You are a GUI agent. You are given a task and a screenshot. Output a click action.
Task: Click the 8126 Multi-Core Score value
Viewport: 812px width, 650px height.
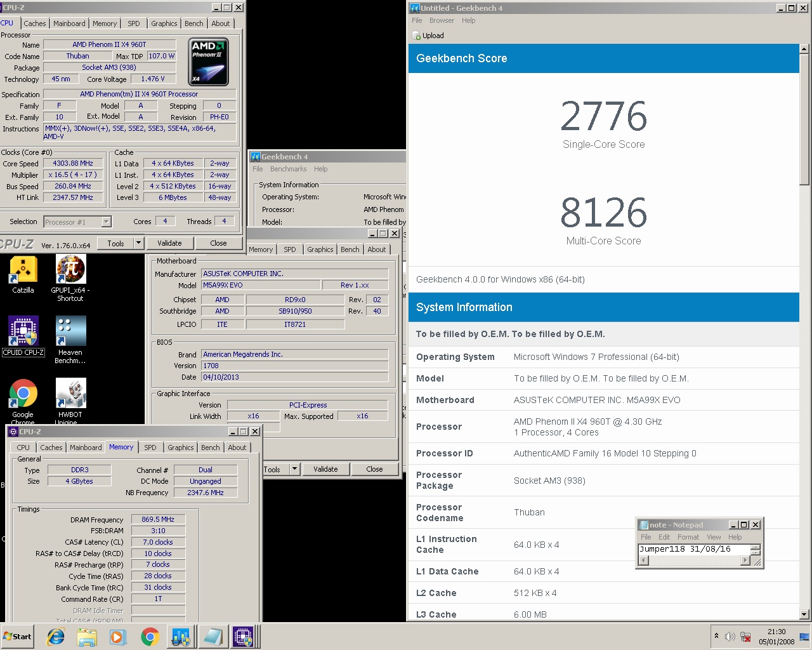[x=604, y=213]
